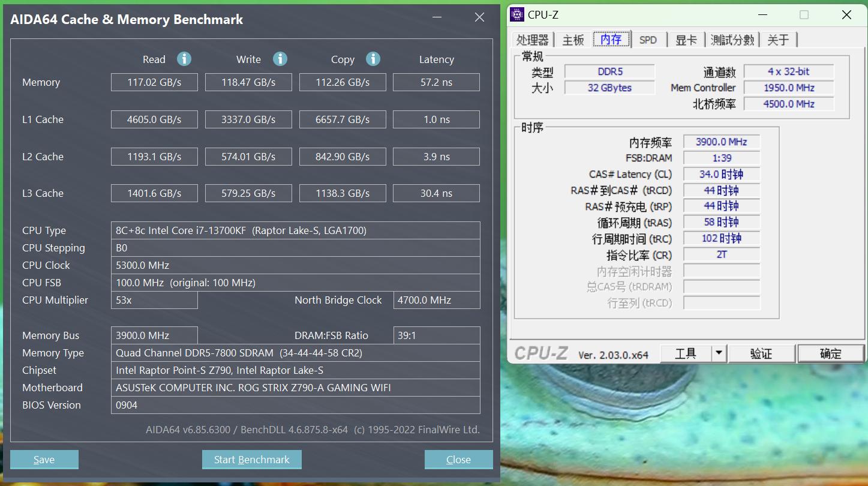Image resolution: width=868 pixels, height=486 pixels.
Task: Close the benchmark with the Close button
Action: tap(458, 459)
